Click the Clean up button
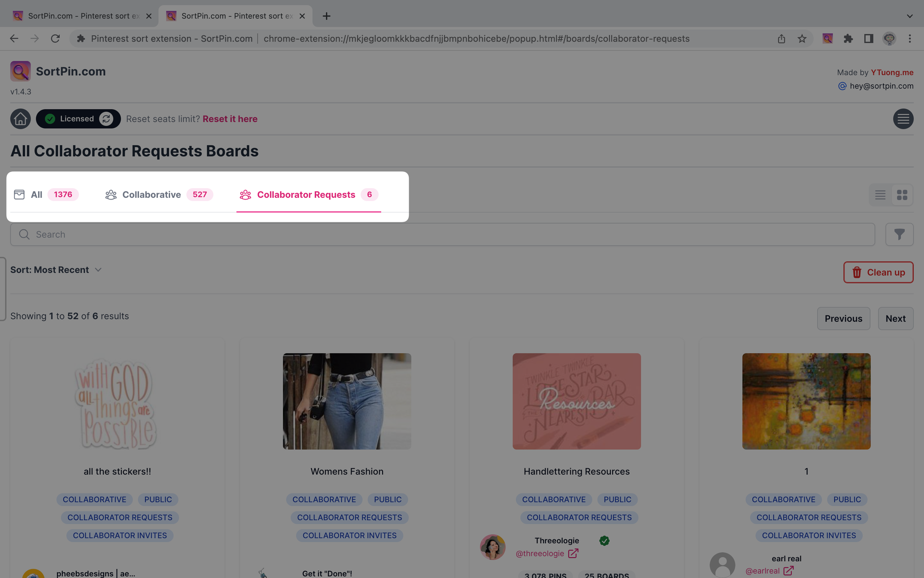The height and width of the screenshot is (578, 924). pos(878,272)
